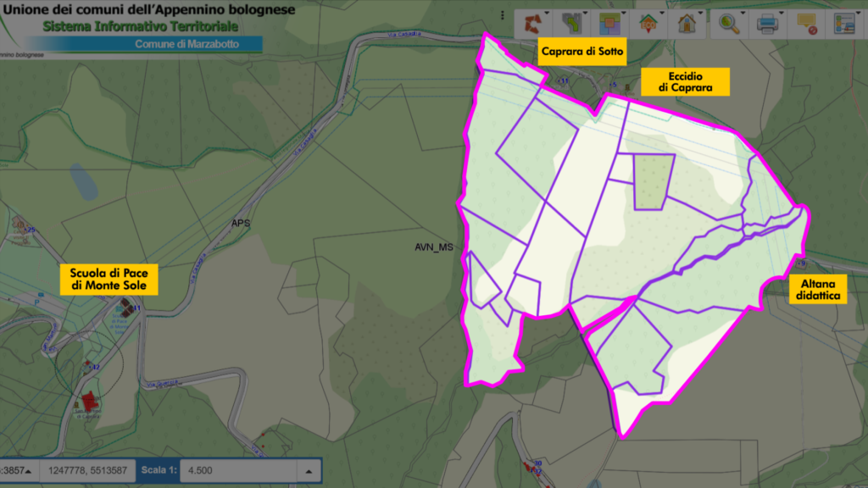Image resolution: width=868 pixels, height=488 pixels.
Task: Expand the scale selector dropdown arrow
Action: (309, 471)
